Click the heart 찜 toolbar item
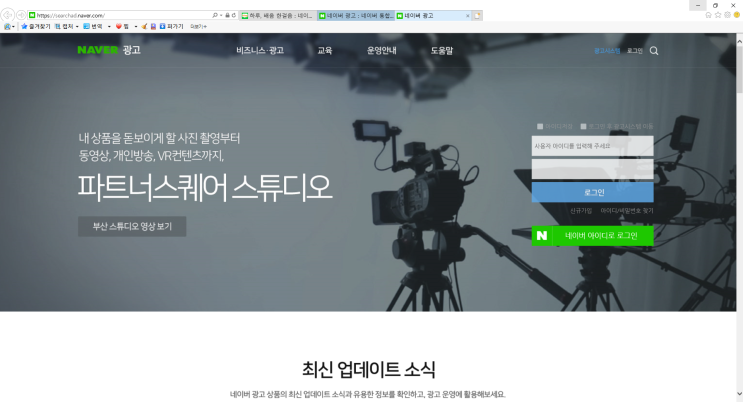This screenshot has height=402, width=743. (122, 27)
